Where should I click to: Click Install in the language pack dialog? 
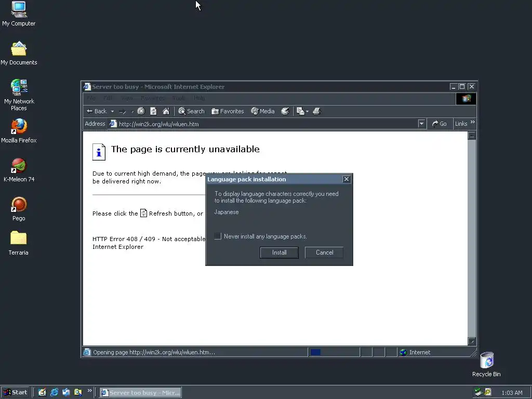pyautogui.click(x=279, y=252)
